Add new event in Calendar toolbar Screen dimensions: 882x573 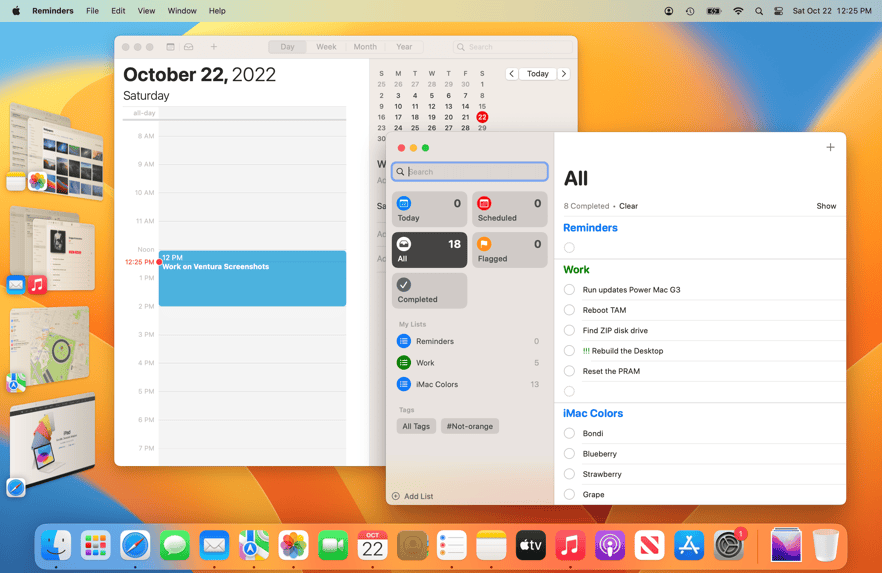(x=214, y=47)
